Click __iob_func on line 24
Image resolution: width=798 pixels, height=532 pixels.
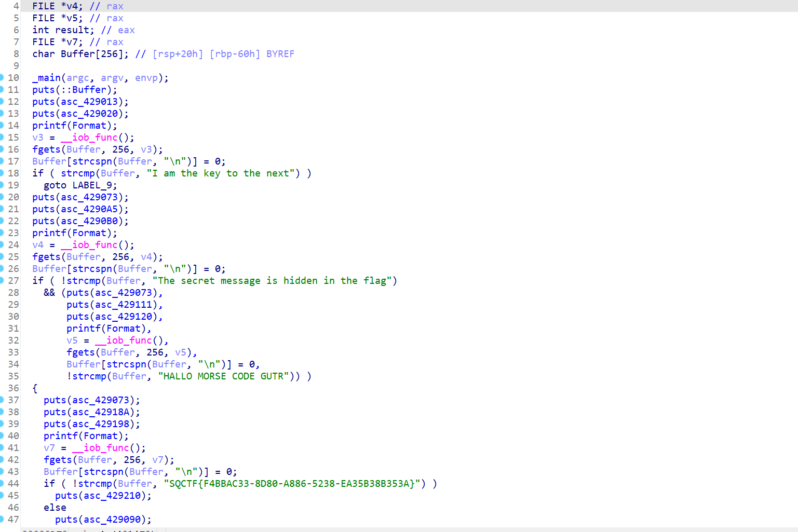[89, 245]
